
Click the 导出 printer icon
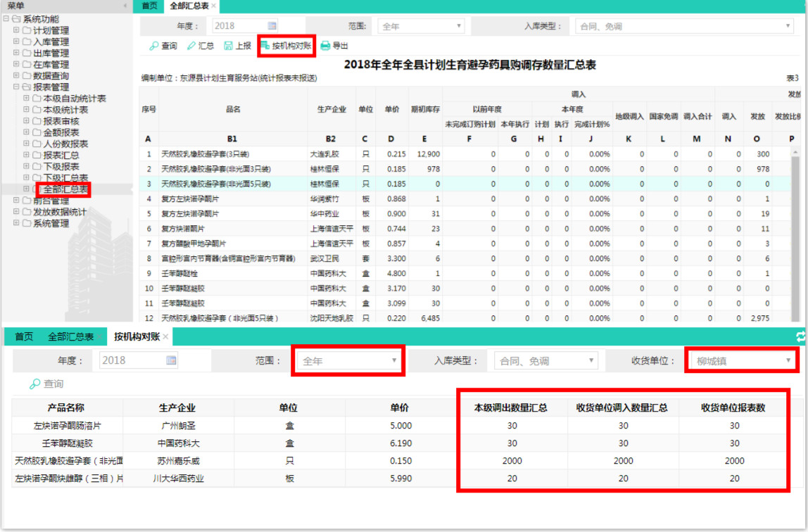click(325, 46)
